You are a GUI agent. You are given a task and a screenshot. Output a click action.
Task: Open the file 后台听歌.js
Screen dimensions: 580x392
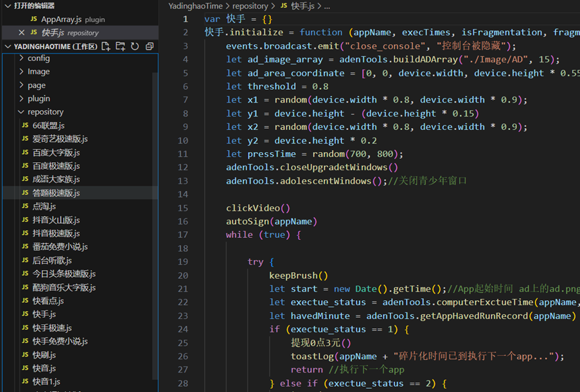52,260
